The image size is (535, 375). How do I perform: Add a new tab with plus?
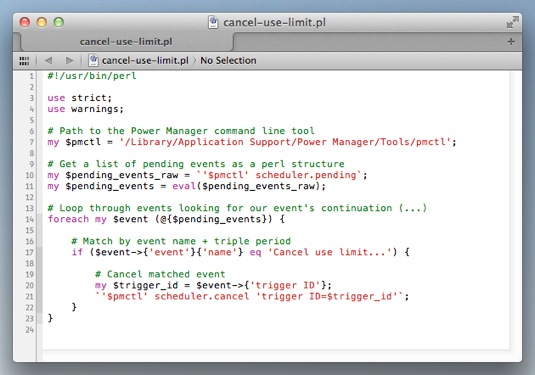[511, 41]
